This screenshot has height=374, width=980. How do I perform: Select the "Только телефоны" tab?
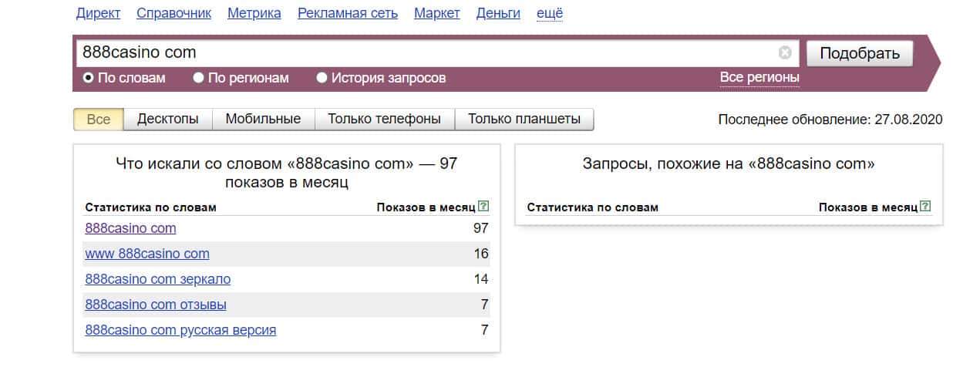tap(384, 120)
